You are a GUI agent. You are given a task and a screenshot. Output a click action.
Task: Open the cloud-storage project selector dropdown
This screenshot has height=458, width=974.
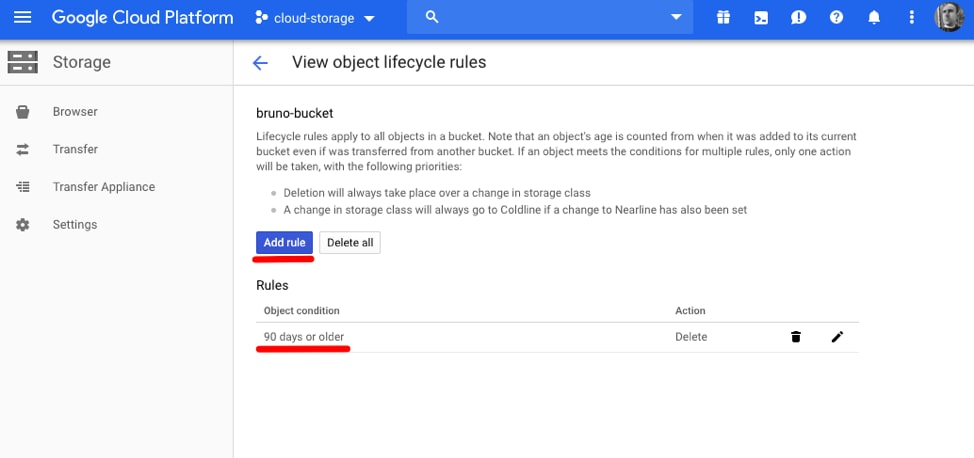tap(315, 18)
